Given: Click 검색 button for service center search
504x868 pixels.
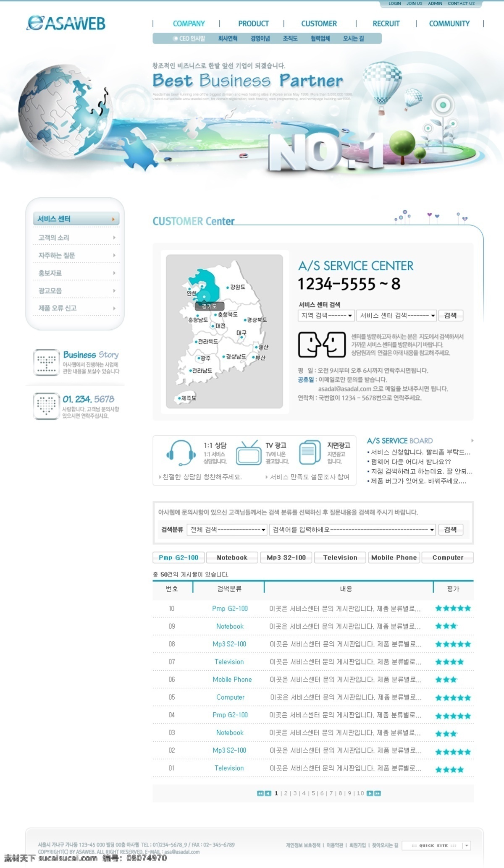Looking at the screenshot, I should point(451,315).
